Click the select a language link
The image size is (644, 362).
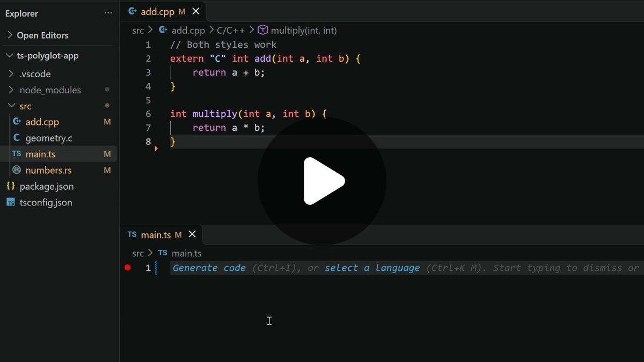(372, 268)
